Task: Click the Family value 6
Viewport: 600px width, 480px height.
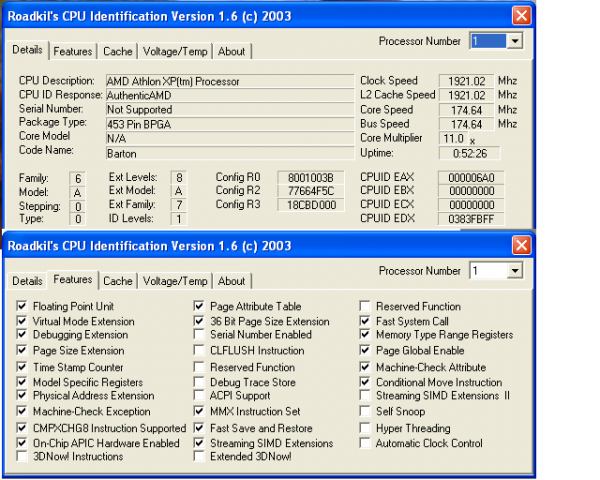Action: (78, 178)
